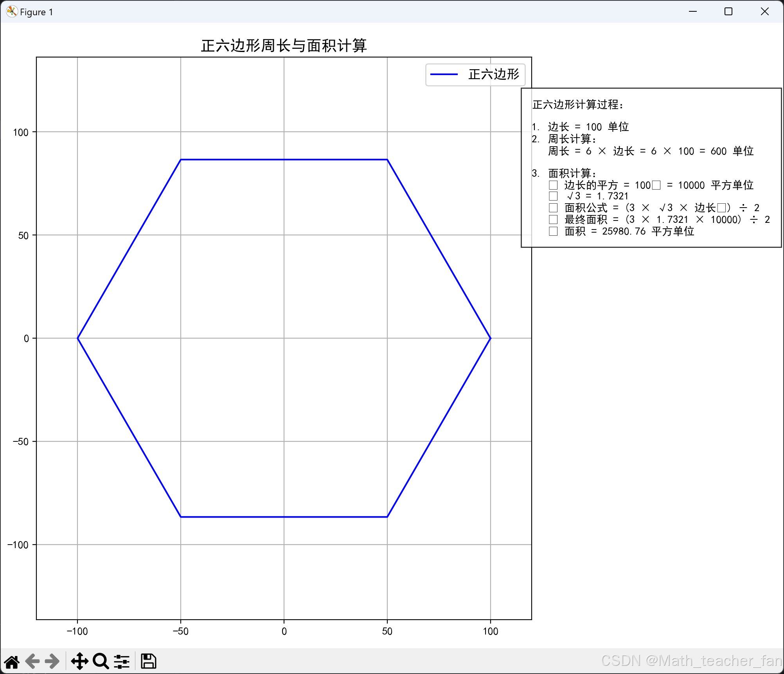784x674 pixels.
Task: Click the hexagon's bottom horizontal edge
Action: (x=284, y=517)
